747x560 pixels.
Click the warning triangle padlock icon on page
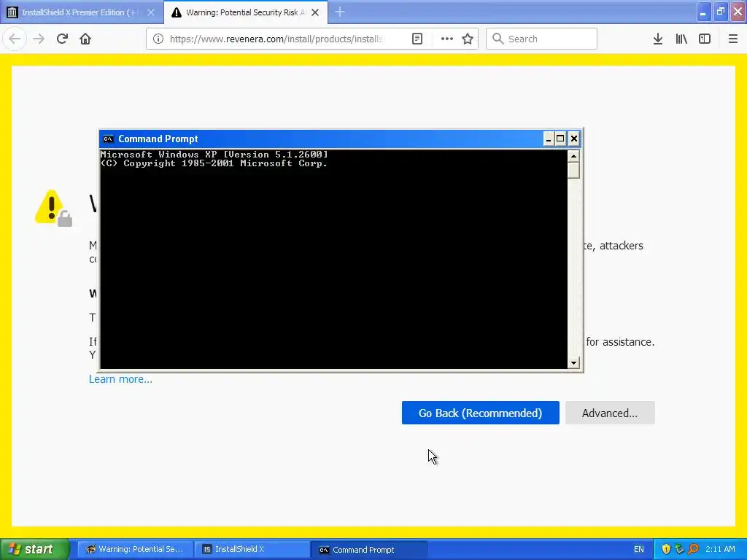tap(53, 208)
